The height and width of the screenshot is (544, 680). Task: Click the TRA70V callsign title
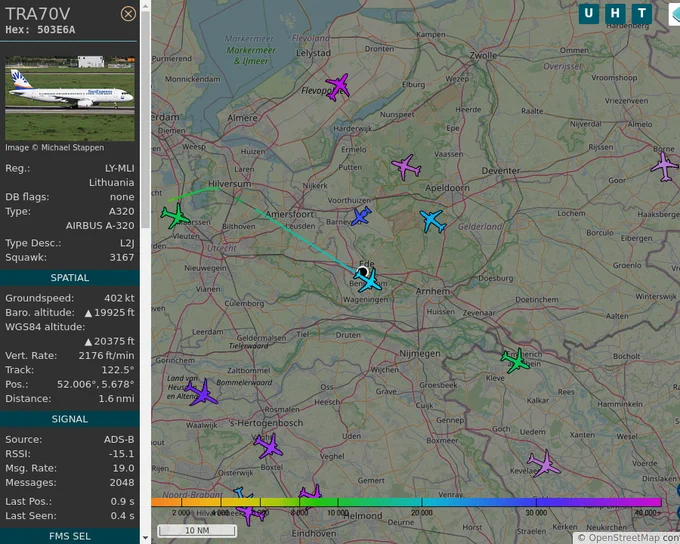coord(37,14)
